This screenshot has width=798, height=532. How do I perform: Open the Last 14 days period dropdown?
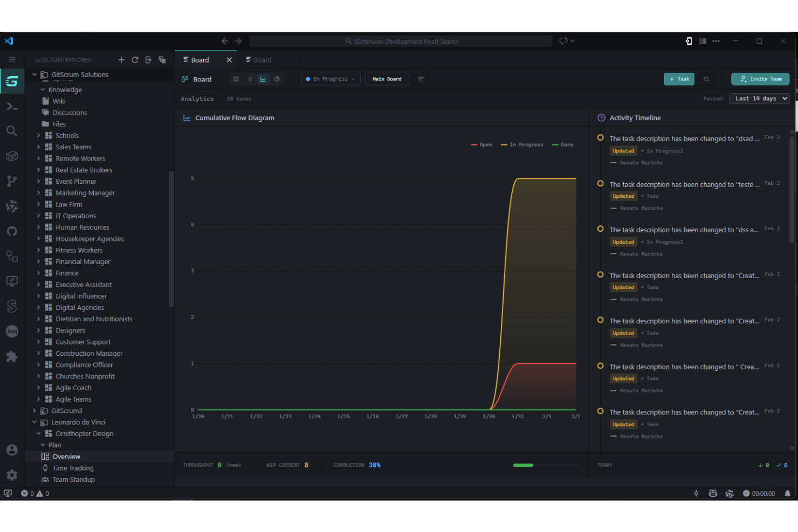click(x=759, y=99)
